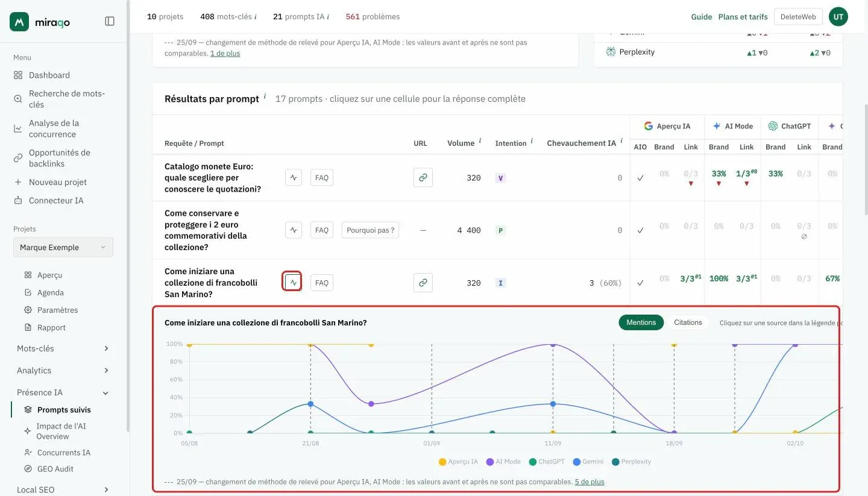Click the '5 de plus' notes link

click(590, 482)
